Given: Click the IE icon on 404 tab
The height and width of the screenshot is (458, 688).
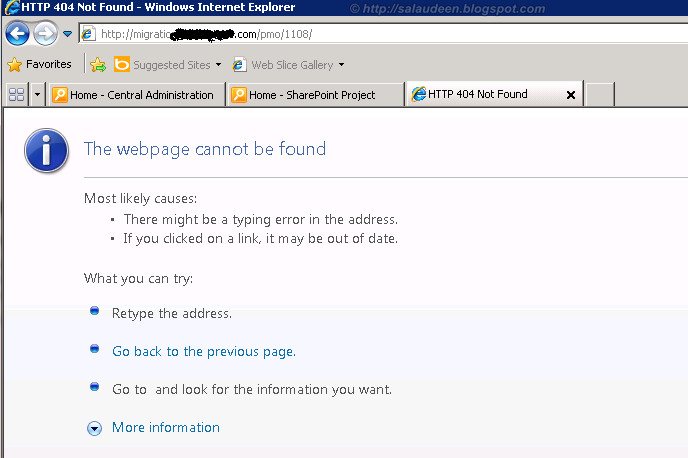Looking at the screenshot, I should click(x=419, y=94).
